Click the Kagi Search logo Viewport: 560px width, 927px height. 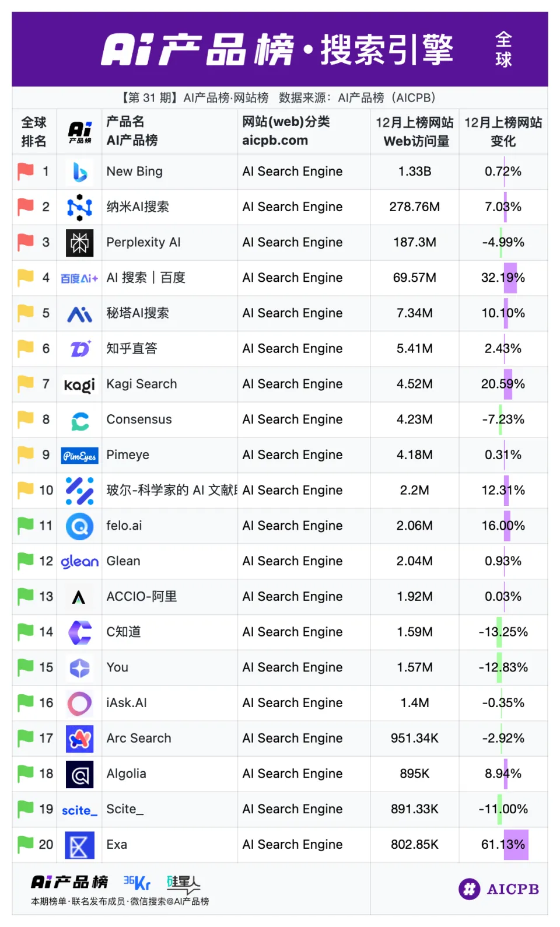point(79,384)
